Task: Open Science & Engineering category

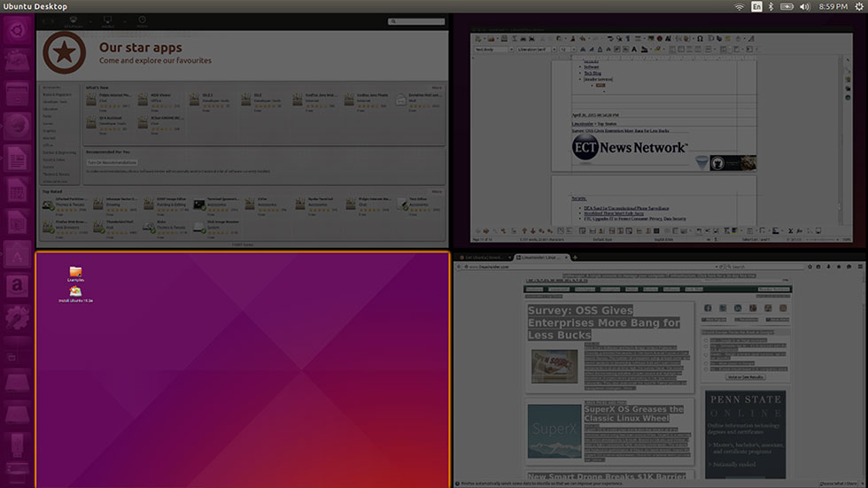Action: click(x=59, y=152)
